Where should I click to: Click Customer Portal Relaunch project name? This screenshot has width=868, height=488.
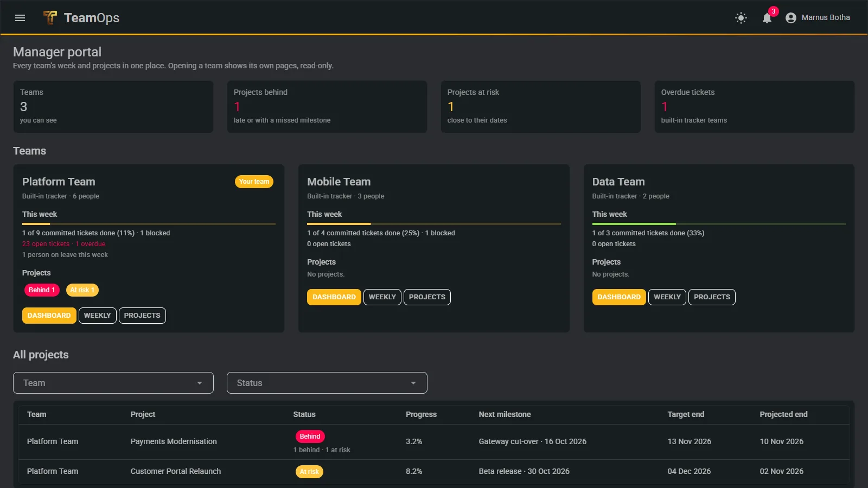(x=176, y=471)
